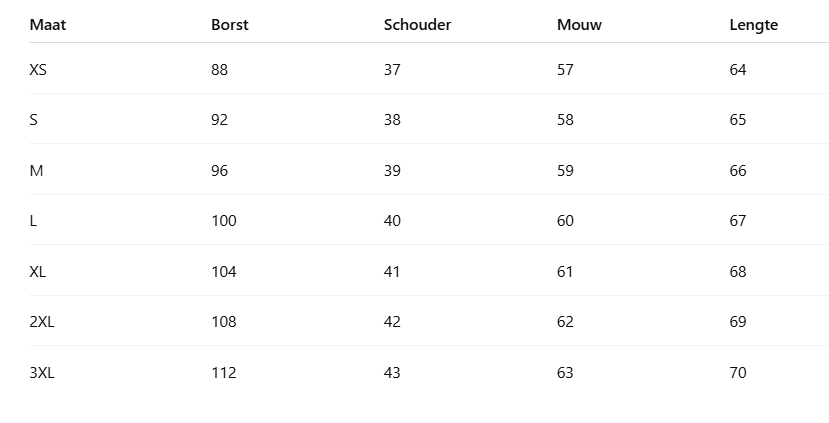Click sleeve value 61 for size XL
Viewport: 829px width, 423px height.
(x=565, y=272)
